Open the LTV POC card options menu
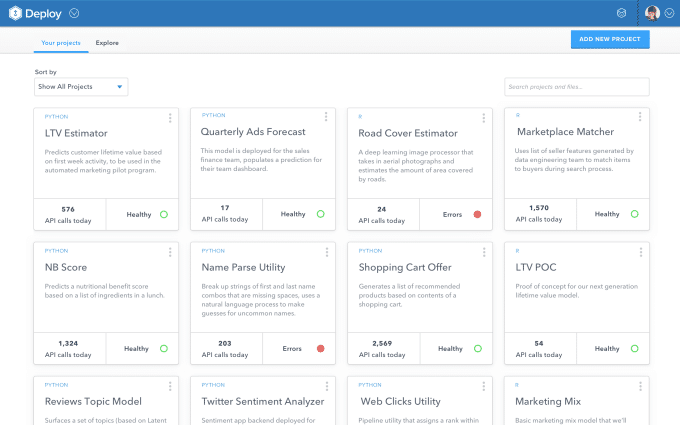This screenshot has height=425, width=680. tap(641, 252)
